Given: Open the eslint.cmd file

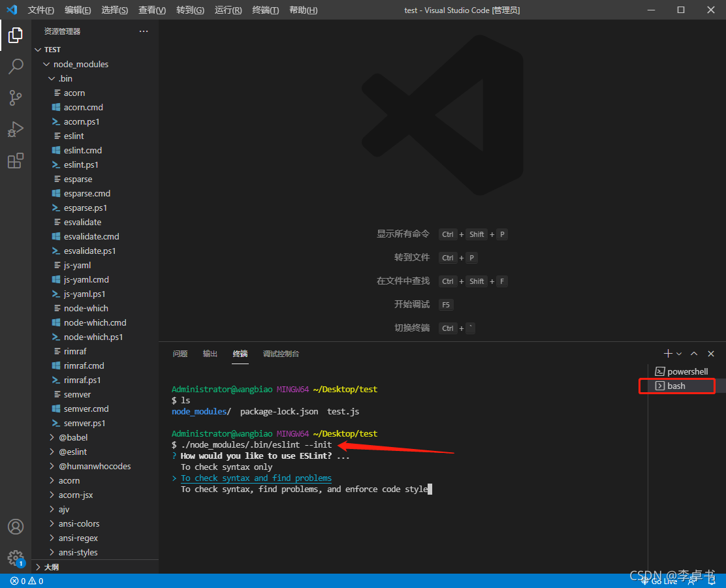Looking at the screenshot, I should (83, 150).
